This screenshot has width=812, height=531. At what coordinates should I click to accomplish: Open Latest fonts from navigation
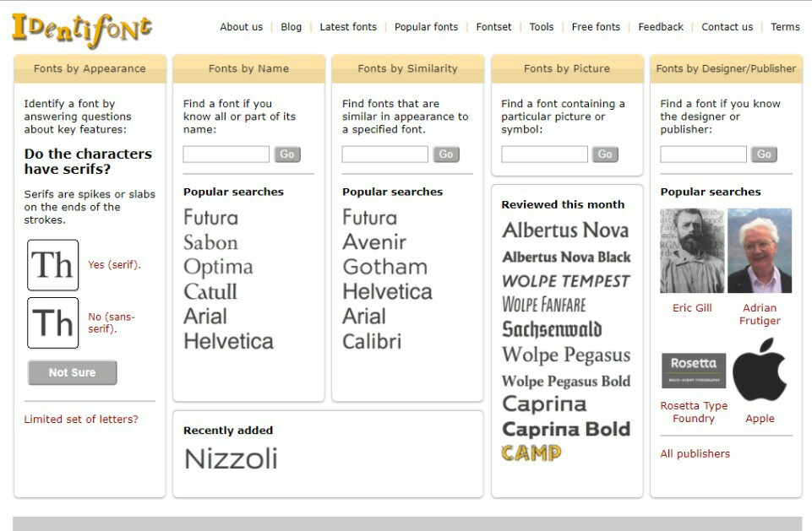(x=348, y=27)
